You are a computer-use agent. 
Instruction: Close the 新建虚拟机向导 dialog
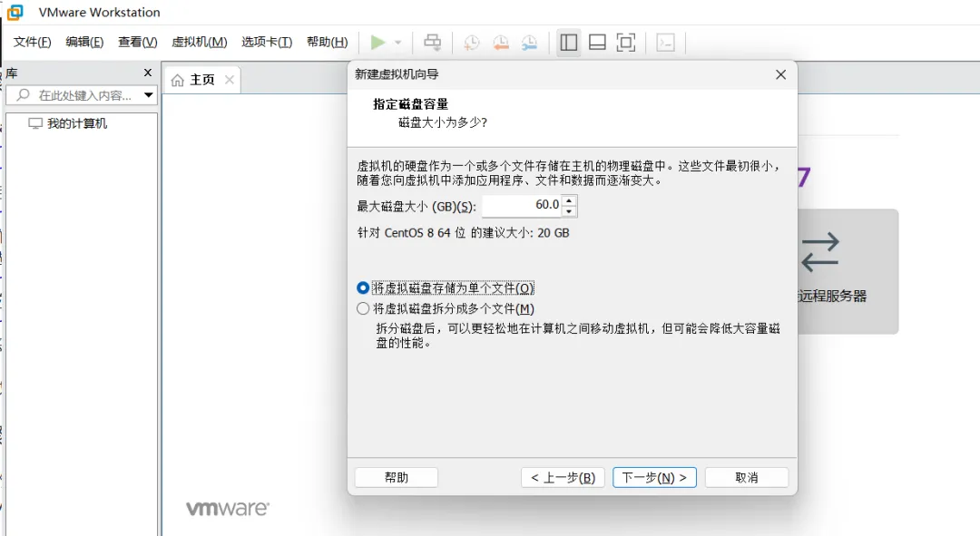click(780, 74)
